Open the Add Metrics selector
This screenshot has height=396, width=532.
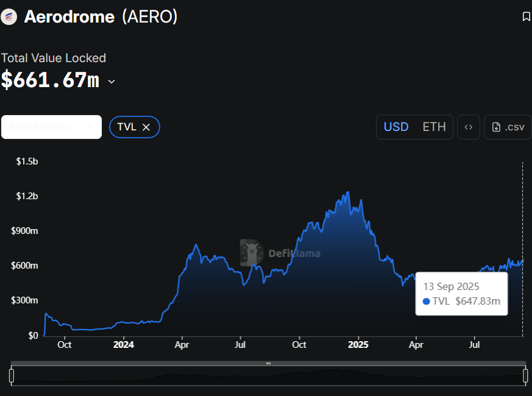(x=52, y=127)
